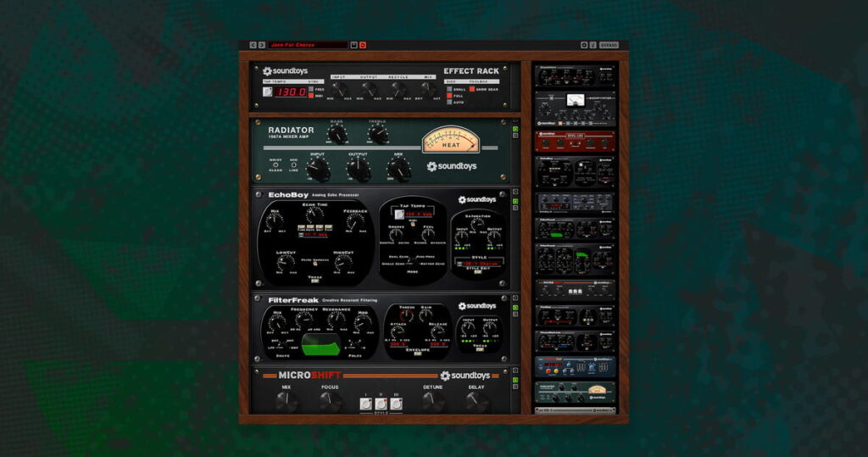Image resolution: width=868 pixels, height=457 pixels.
Task: Click FilterFreak Mod knob
Action: click(x=363, y=322)
